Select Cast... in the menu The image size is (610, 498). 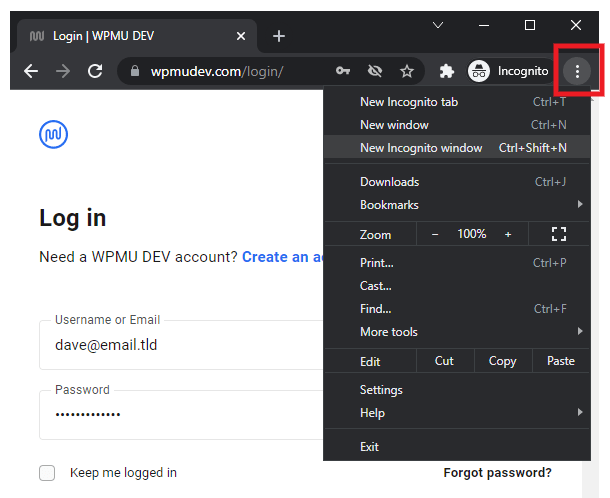(x=457, y=286)
